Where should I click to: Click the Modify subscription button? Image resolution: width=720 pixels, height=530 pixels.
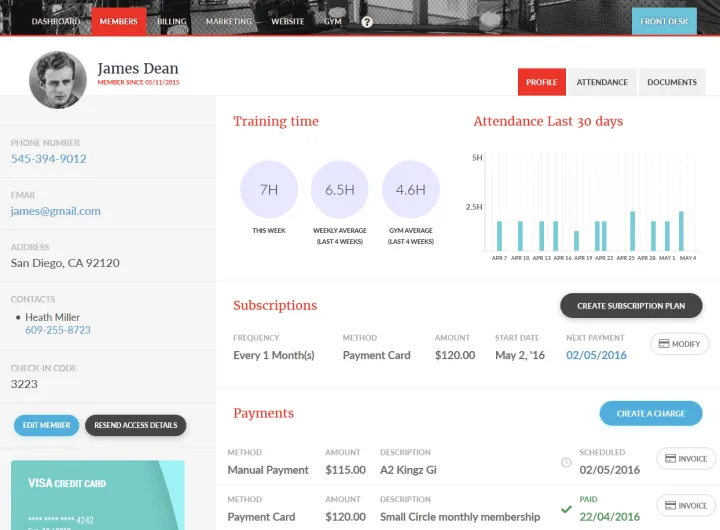pos(679,344)
